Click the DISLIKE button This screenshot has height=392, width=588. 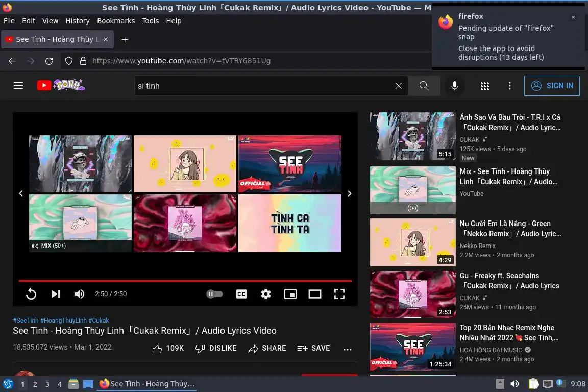pos(216,349)
